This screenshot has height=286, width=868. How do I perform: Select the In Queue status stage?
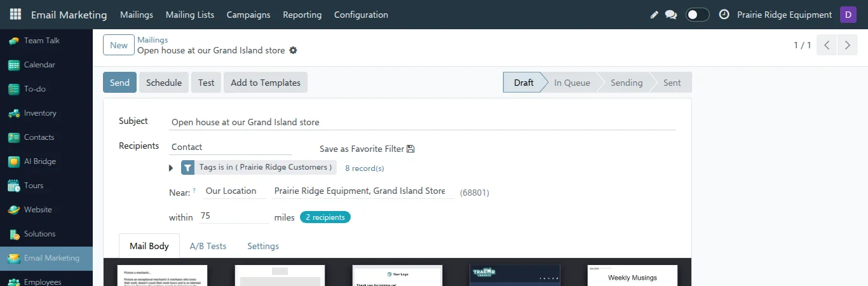tap(572, 83)
